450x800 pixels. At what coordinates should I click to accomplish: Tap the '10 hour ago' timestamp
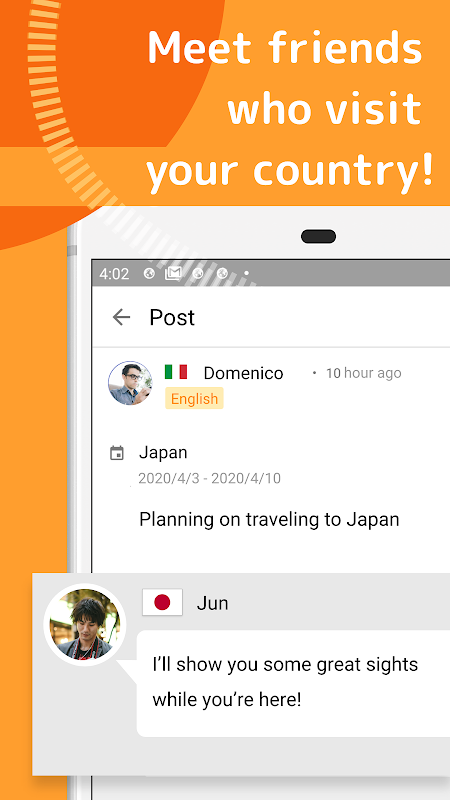click(364, 373)
